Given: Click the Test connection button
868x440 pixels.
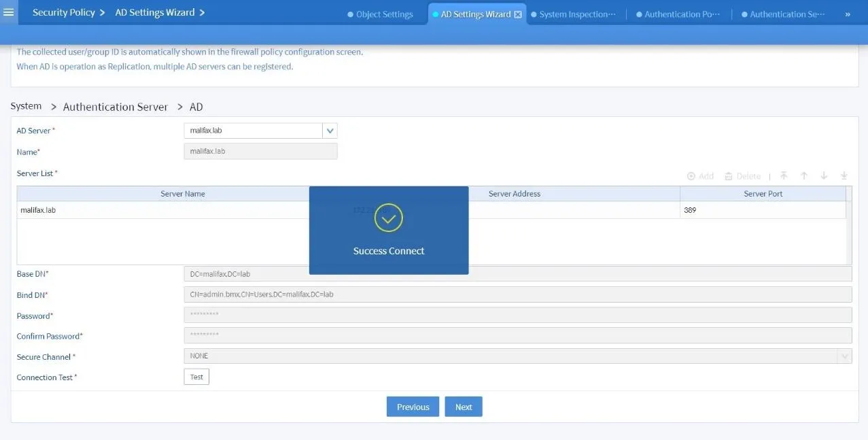Looking at the screenshot, I should pos(196,376).
